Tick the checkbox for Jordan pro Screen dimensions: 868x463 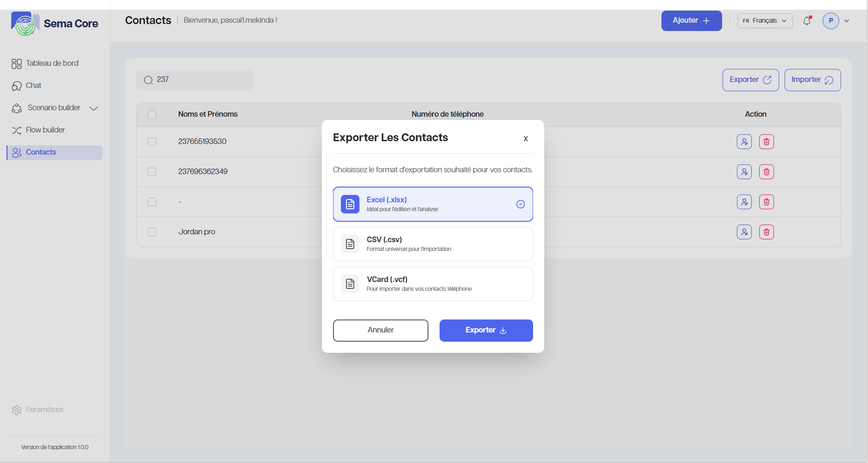click(x=152, y=232)
